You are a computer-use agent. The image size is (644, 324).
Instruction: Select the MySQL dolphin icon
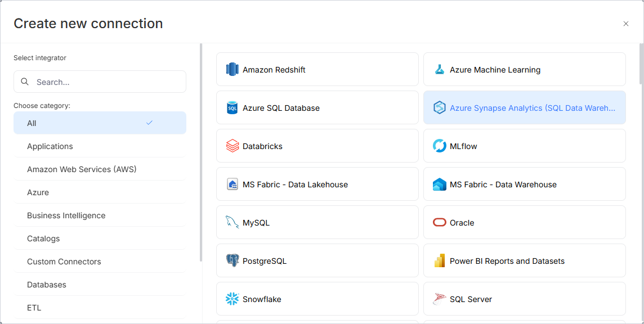(232, 223)
